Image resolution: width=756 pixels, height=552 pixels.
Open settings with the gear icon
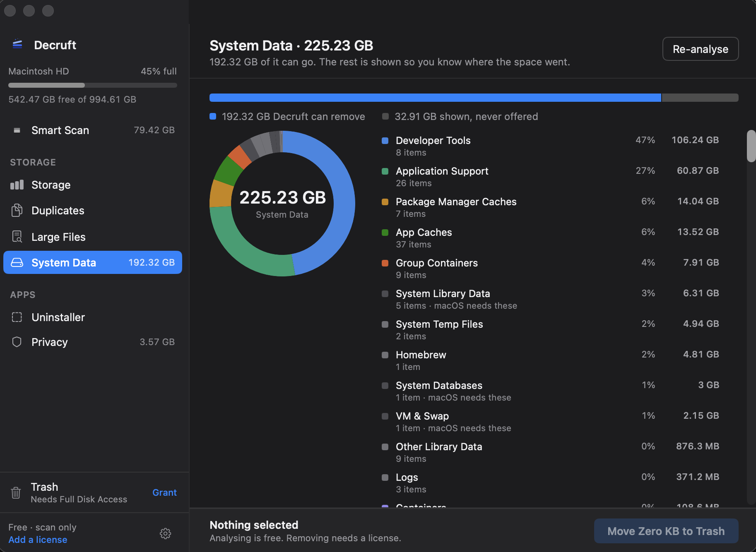[x=166, y=533]
